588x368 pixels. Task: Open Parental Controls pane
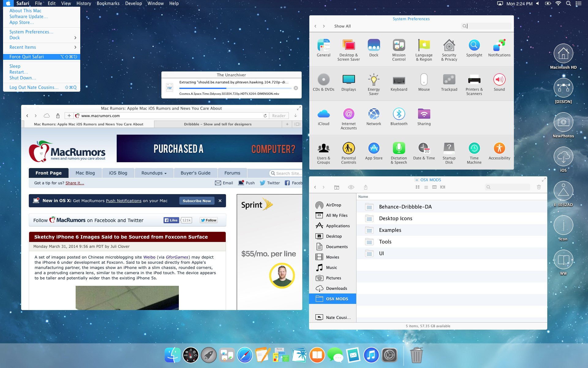tap(349, 148)
